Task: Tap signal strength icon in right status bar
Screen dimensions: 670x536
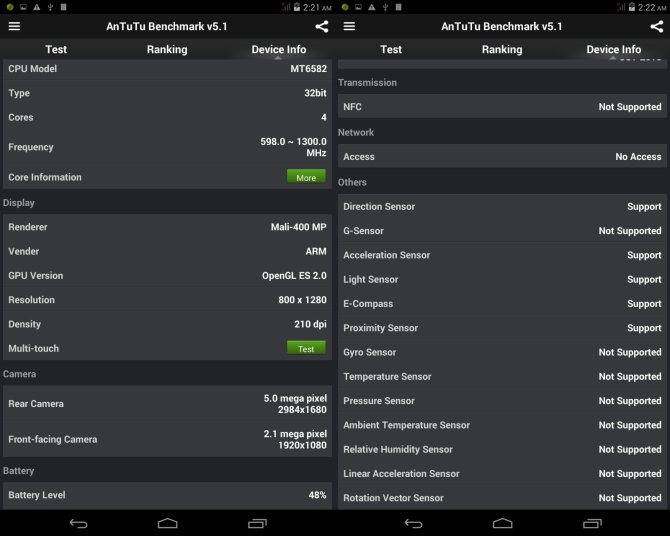Action: pos(621,7)
